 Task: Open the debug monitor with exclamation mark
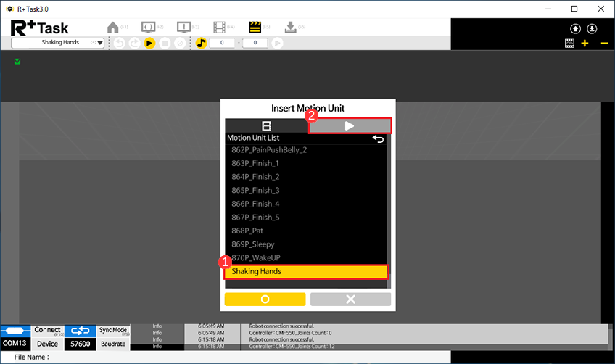tap(184, 28)
